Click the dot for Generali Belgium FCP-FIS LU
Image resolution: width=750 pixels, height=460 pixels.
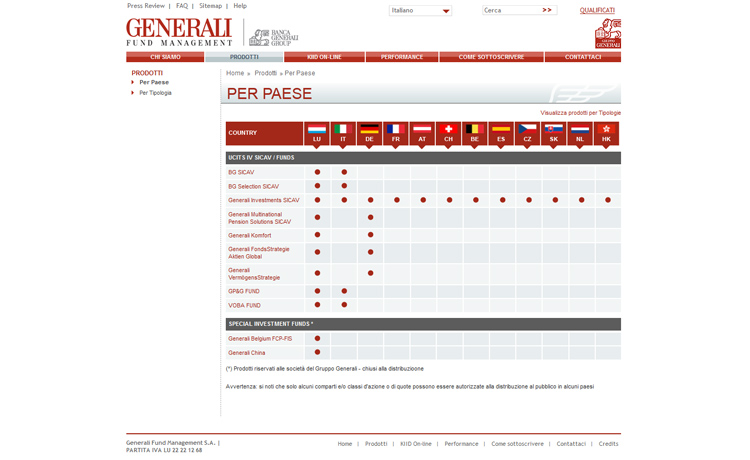[317, 339]
